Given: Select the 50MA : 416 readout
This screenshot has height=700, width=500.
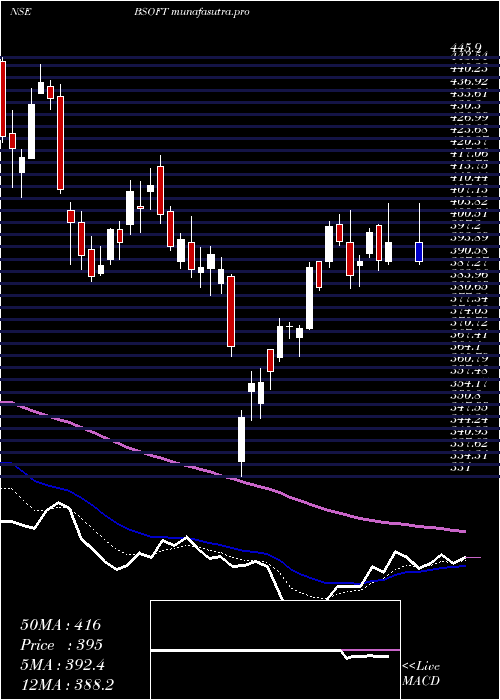Looking at the screenshot, I should tap(61, 625).
